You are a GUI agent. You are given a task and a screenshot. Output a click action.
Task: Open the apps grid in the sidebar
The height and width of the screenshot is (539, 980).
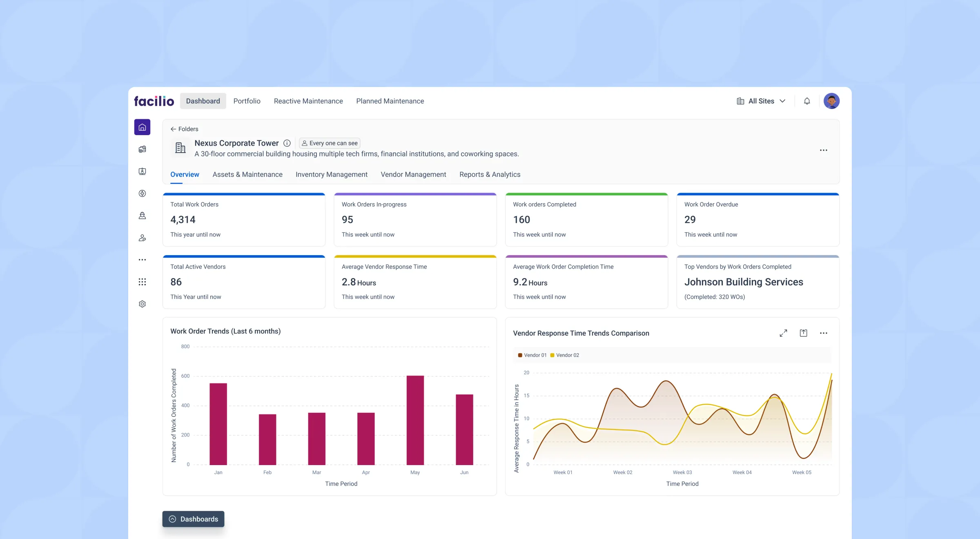pyautogui.click(x=142, y=282)
